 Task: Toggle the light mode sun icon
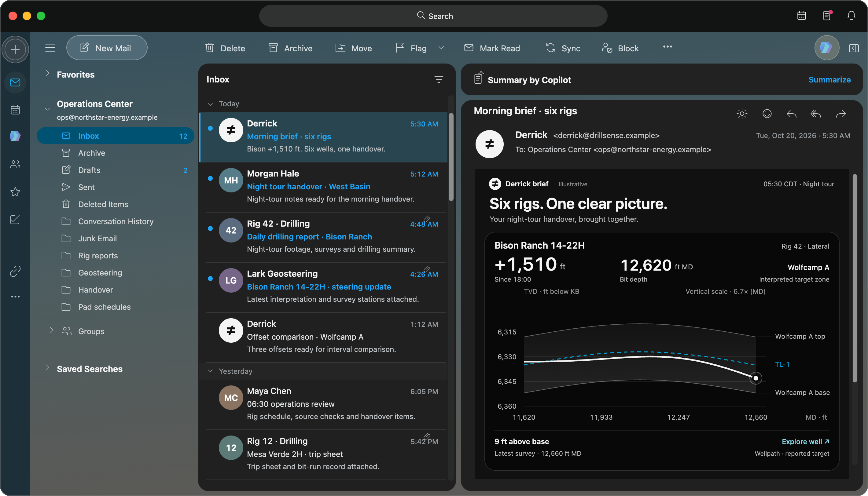pos(742,113)
